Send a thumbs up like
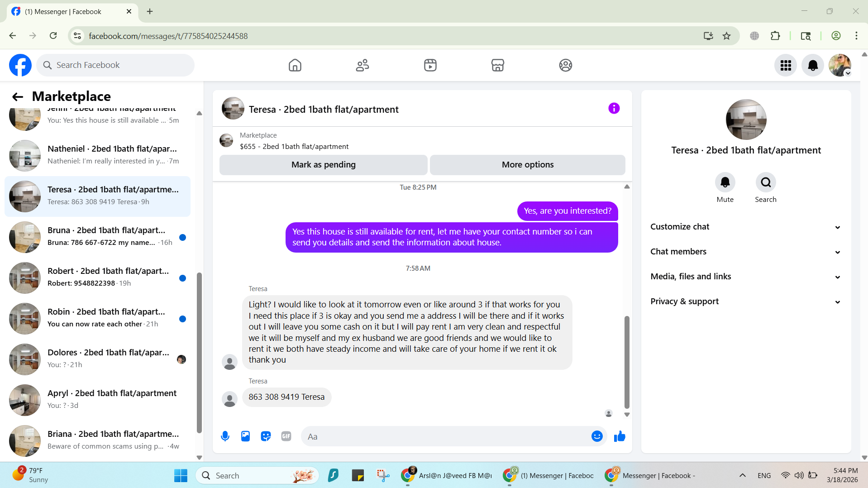 coord(620,436)
